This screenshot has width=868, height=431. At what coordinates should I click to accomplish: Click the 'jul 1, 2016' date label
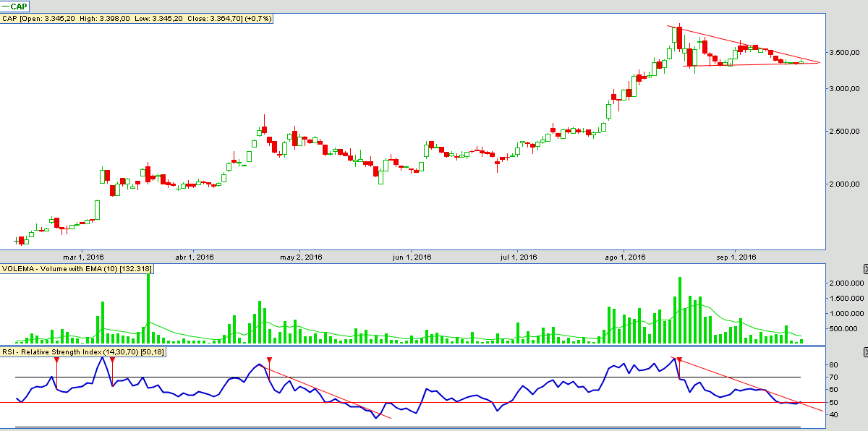[x=518, y=257]
